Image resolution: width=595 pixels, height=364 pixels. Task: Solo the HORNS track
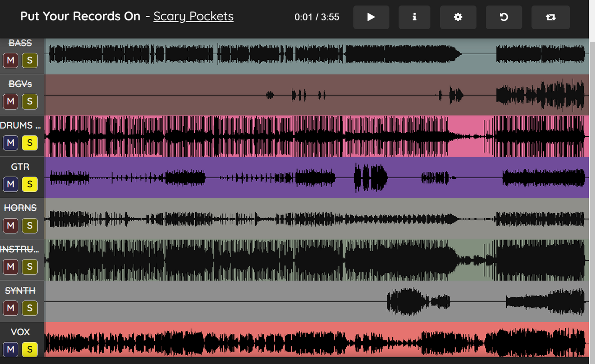pyautogui.click(x=30, y=226)
